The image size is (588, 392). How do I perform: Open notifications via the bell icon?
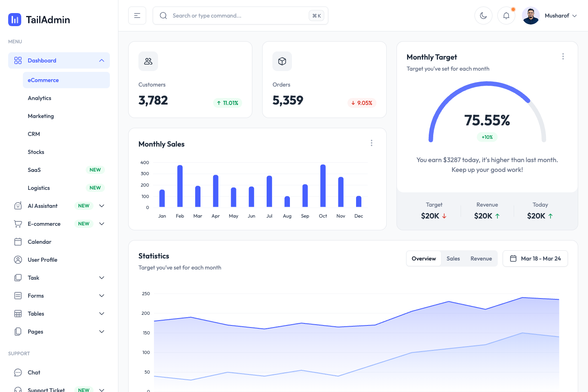click(506, 16)
